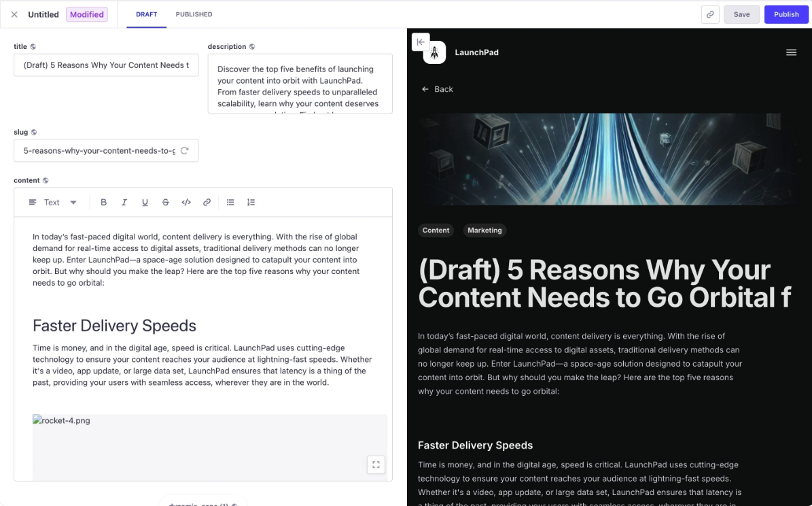This screenshot has height=506, width=812.
Task: Click the rocket-4.png image placeholder
Action: coord(210,447)
